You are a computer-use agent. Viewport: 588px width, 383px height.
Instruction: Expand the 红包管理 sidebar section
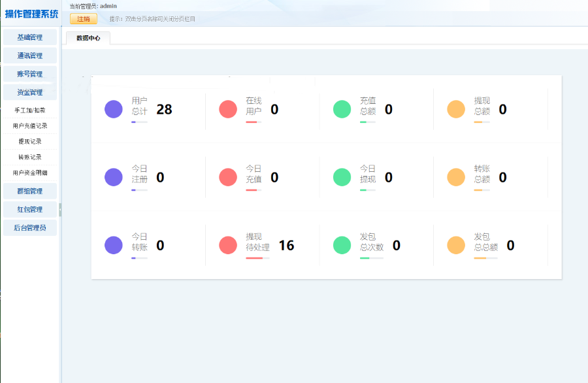coord(30,209)
